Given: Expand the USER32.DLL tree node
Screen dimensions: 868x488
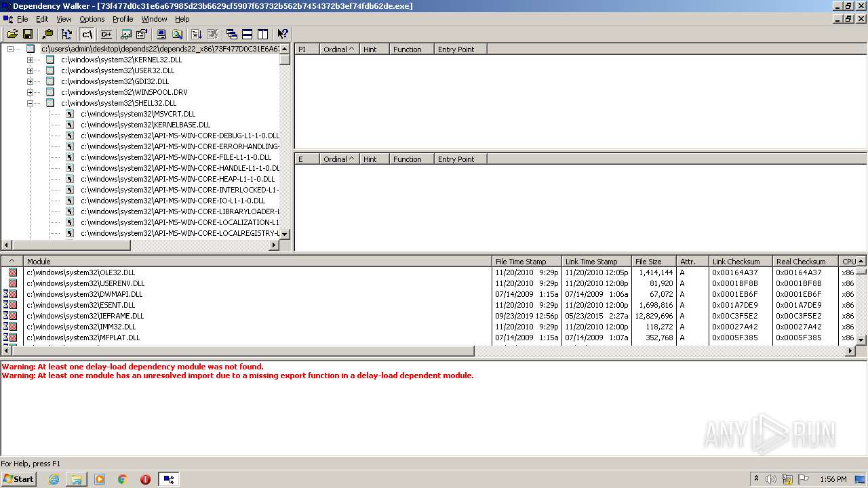Looking at the screenshot, I should pos(30,70).
